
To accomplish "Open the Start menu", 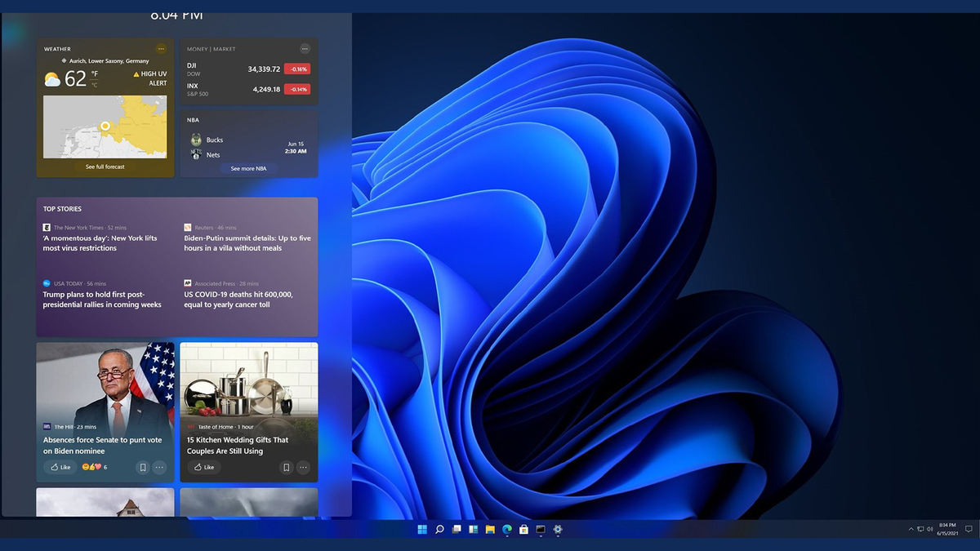I will click(x=421, y=529).
